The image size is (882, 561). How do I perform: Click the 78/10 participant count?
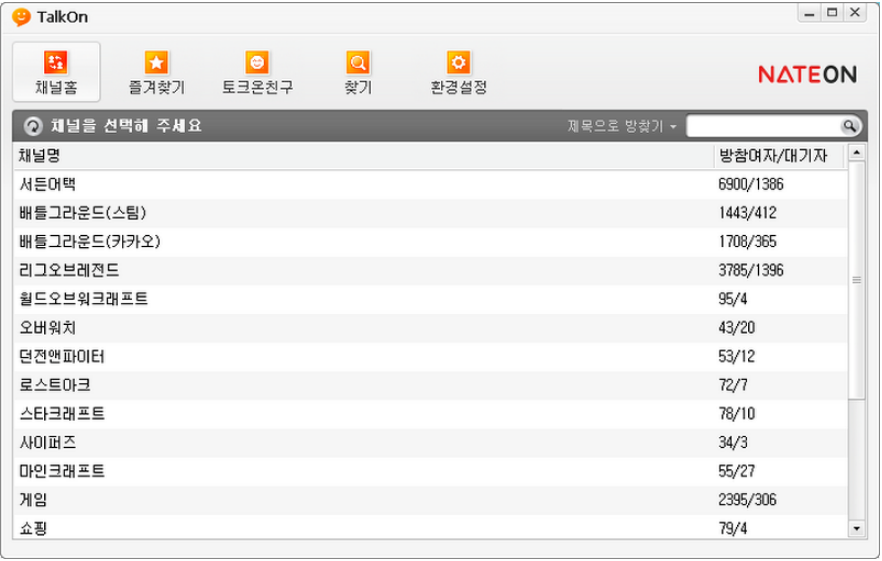pyautogui.click(x=737, y=414)
